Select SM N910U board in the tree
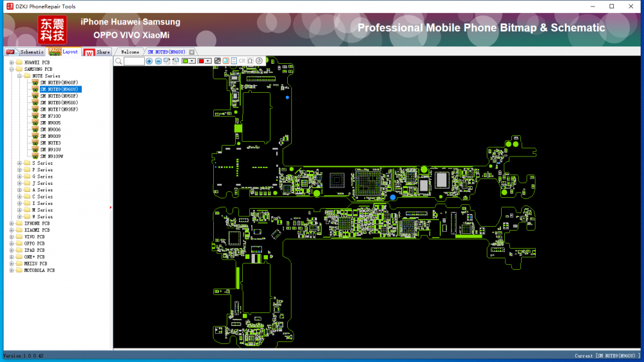The height and width of the screenshot is (362, 644). tap(50, 149)
